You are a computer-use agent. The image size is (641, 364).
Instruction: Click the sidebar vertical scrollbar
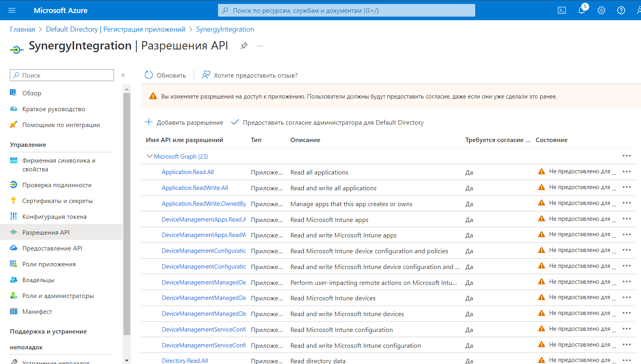click(127, 214)
